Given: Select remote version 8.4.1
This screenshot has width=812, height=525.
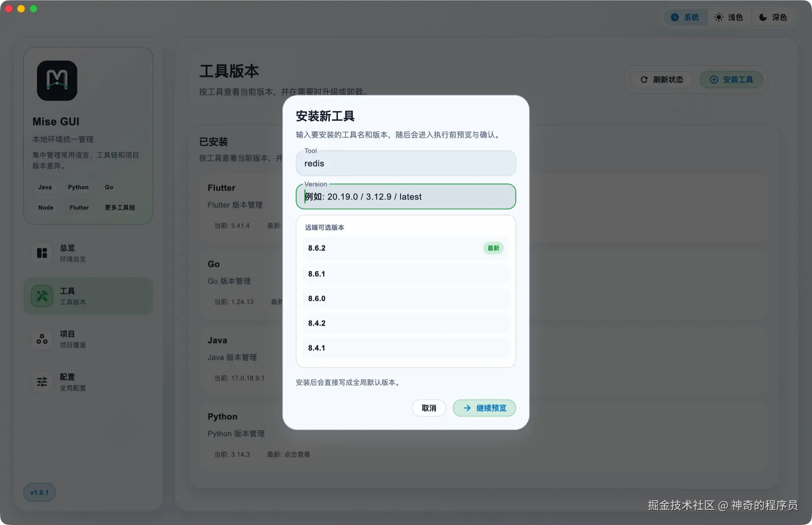Looking at the screenshot, I should pos(406,348).
